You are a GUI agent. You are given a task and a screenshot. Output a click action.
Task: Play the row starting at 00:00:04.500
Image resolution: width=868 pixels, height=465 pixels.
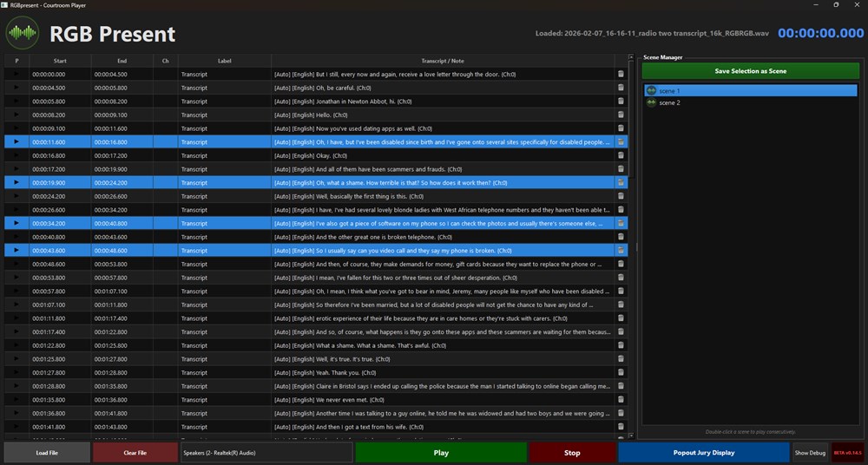coord(16,88)
